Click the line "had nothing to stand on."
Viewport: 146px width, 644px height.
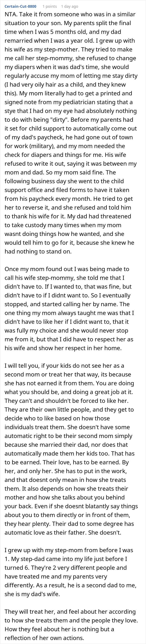[x=38, y=251]
